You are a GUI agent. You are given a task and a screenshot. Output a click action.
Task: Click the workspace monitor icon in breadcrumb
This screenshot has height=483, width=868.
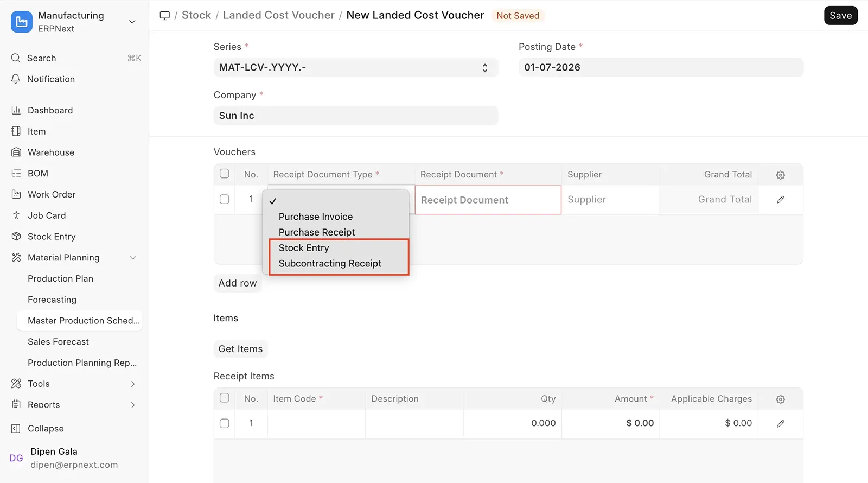pos(165,16)
